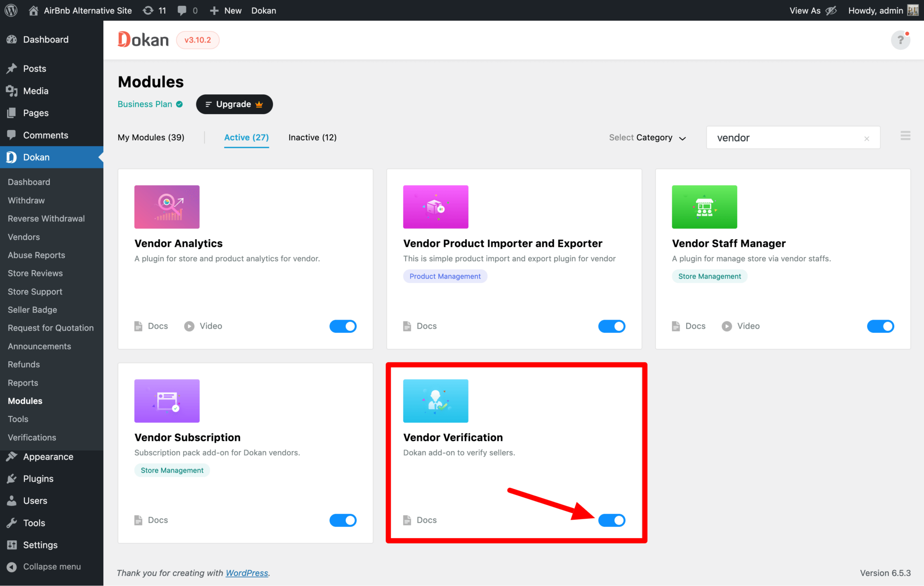Enable the Vendor Verification module toggle
Viewport: 924px width, 586px height.
[612, 520]
